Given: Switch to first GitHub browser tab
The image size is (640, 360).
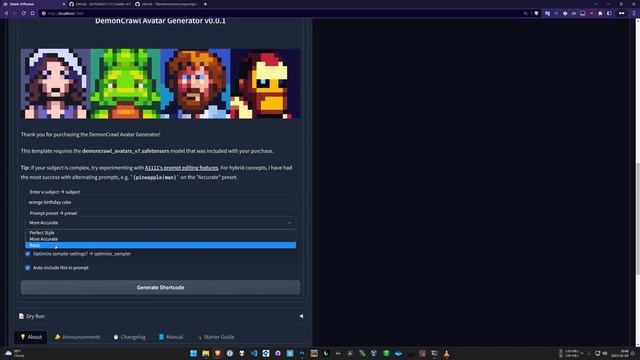Looking at the screenshot, I should [100, 4].
